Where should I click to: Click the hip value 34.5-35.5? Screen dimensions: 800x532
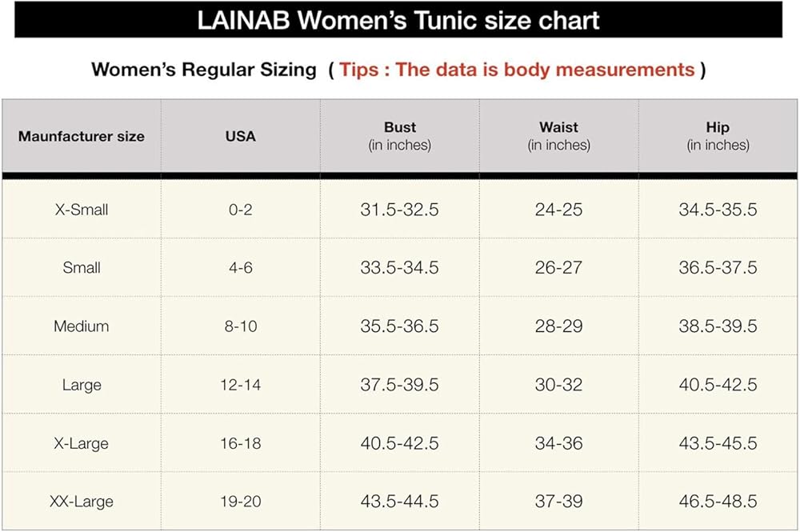pyautogui.click(x=718, y=210)
